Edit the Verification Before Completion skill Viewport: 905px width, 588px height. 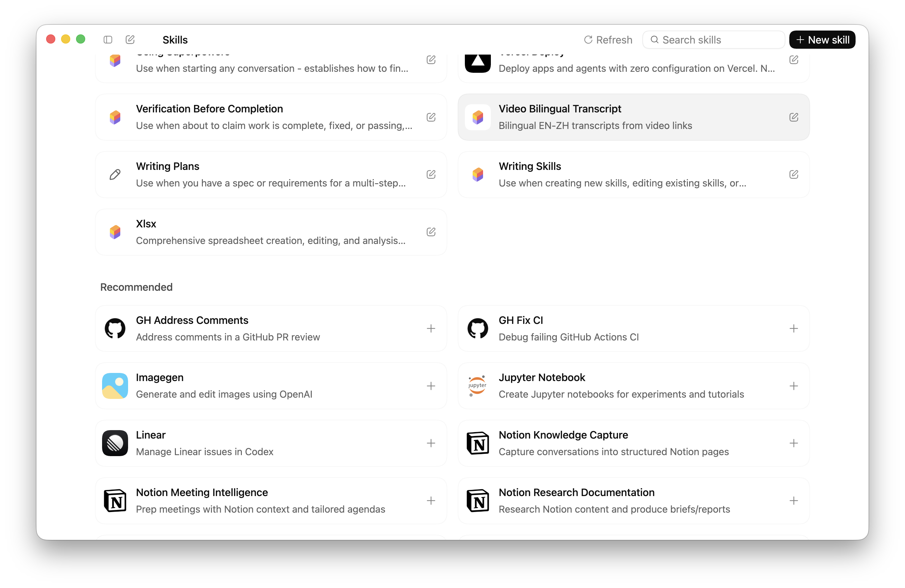point(431,117)
